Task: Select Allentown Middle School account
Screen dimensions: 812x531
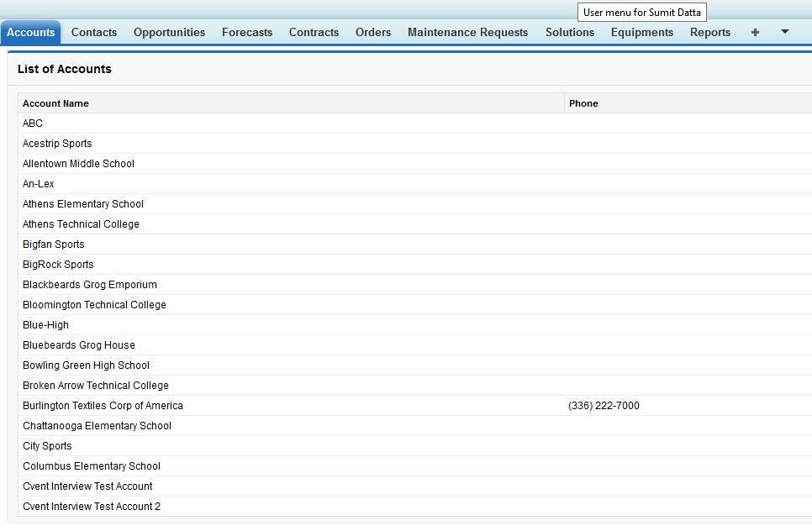Action: pos(78,164)
